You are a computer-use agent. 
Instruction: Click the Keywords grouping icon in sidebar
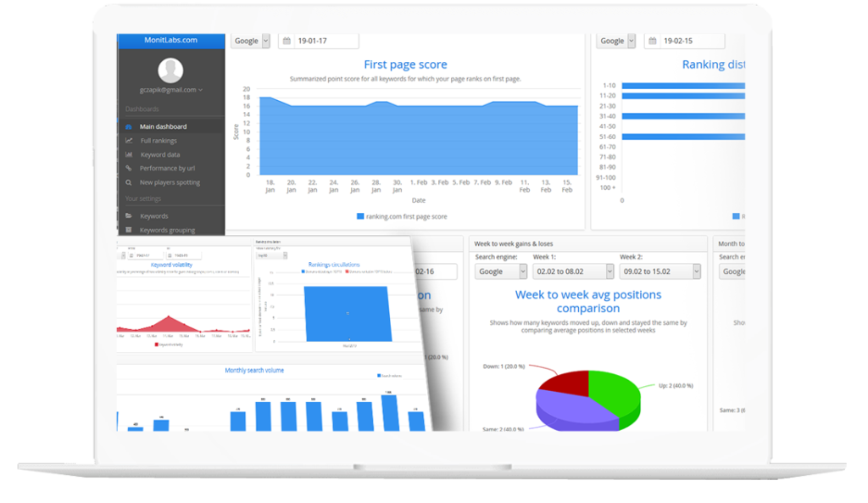(129, 230)
